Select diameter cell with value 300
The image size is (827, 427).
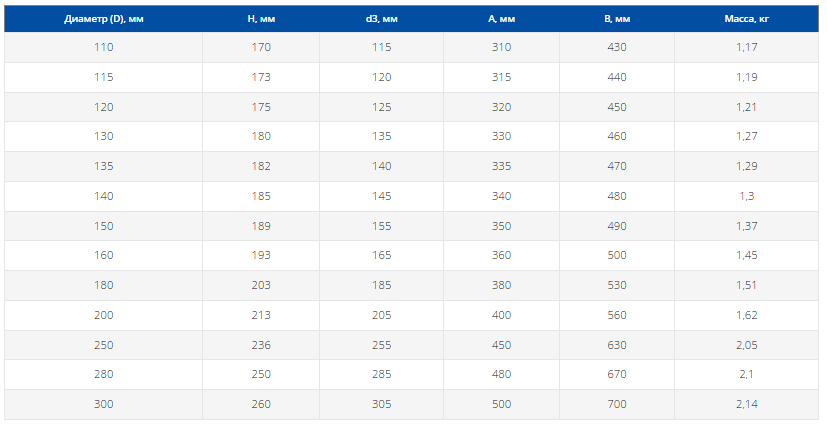tap(103, 405)
